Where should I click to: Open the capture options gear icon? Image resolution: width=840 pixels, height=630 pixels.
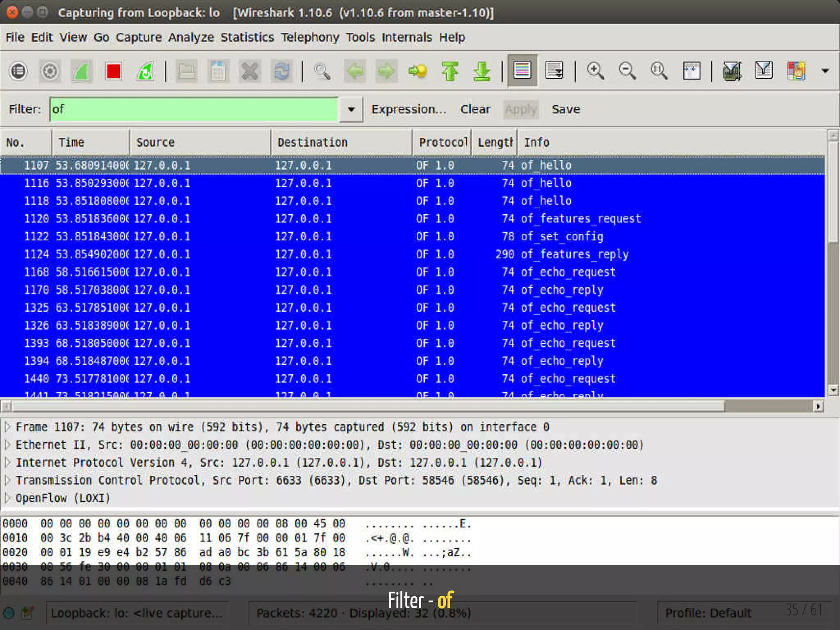pyautogui.click(x=50, y=71)
